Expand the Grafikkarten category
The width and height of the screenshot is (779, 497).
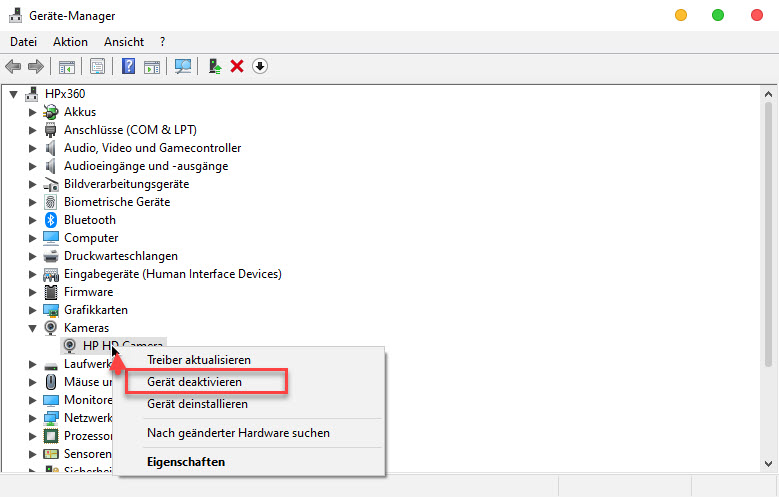(32, 310)
